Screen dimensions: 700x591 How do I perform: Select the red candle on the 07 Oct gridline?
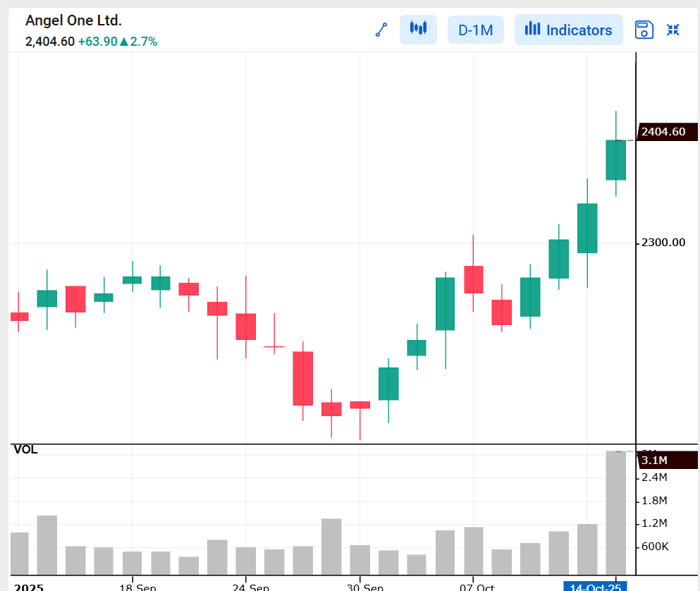tap(473, 280)
